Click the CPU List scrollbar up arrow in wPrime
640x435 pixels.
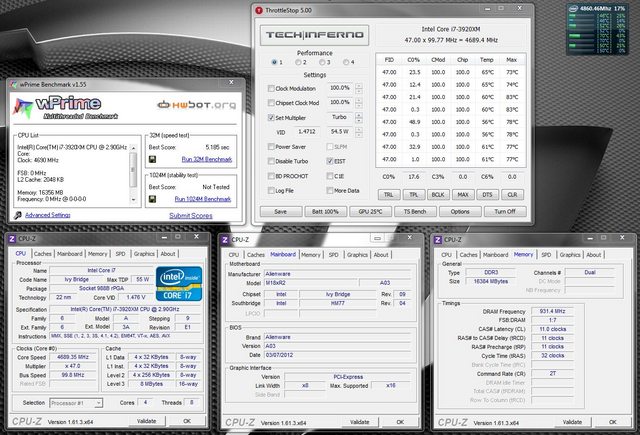click(133, 148)
